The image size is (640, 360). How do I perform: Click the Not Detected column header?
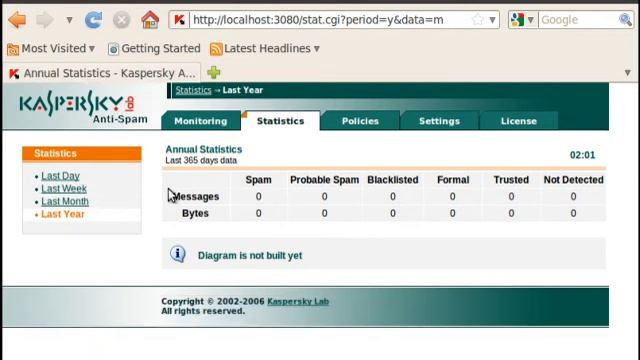pyautogui.click(x=573, y=180)
